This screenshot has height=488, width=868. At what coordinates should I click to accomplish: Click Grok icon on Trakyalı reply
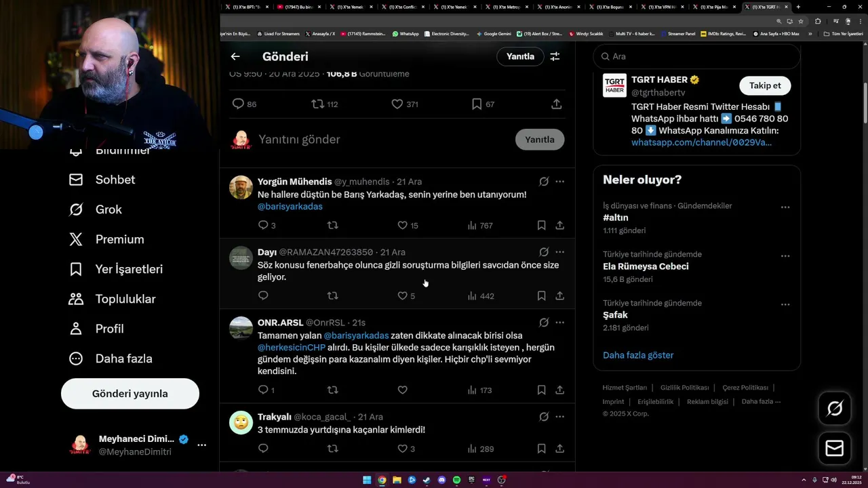pos(544,417)
